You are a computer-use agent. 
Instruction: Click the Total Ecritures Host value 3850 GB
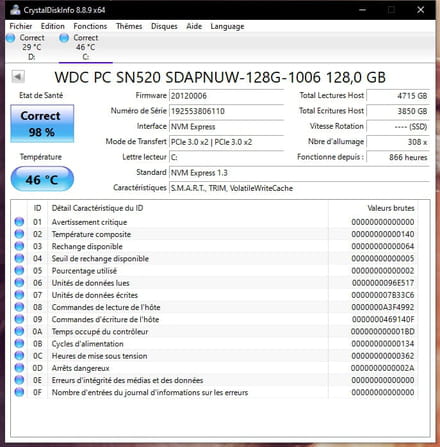[398, 111]
